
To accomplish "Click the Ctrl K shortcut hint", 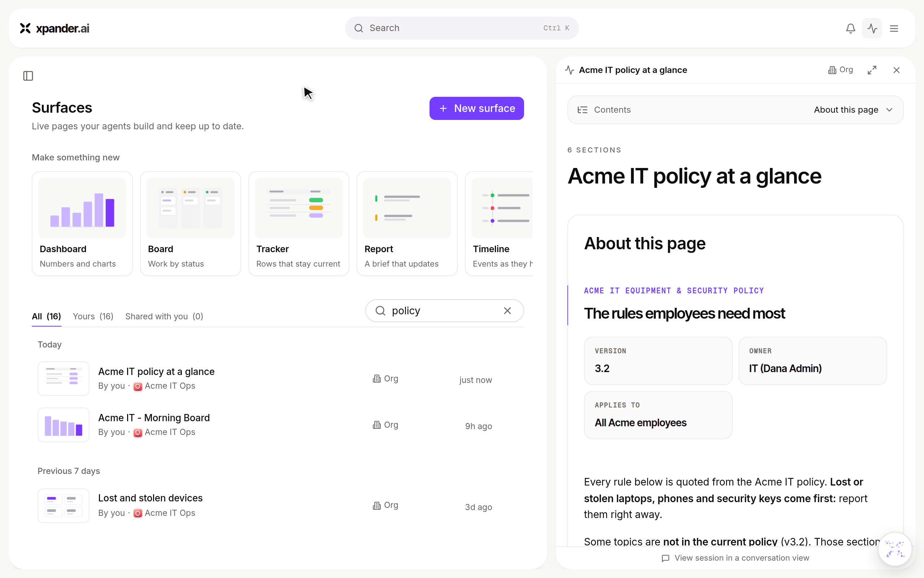I will pos(556,28).
